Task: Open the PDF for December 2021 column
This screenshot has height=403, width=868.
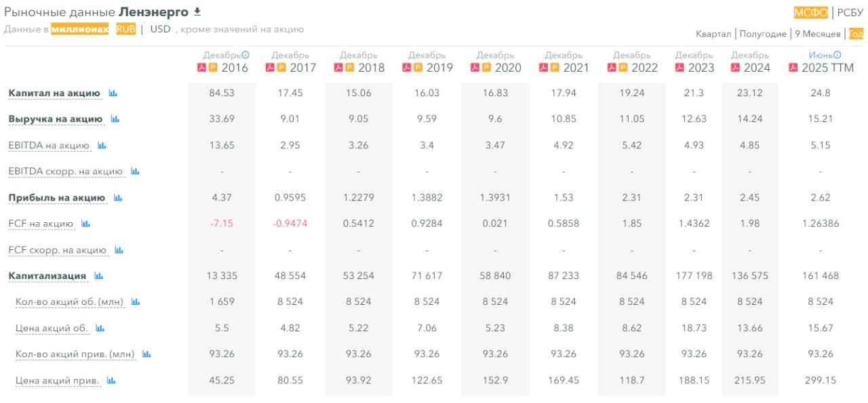Action: coord(545,68)
